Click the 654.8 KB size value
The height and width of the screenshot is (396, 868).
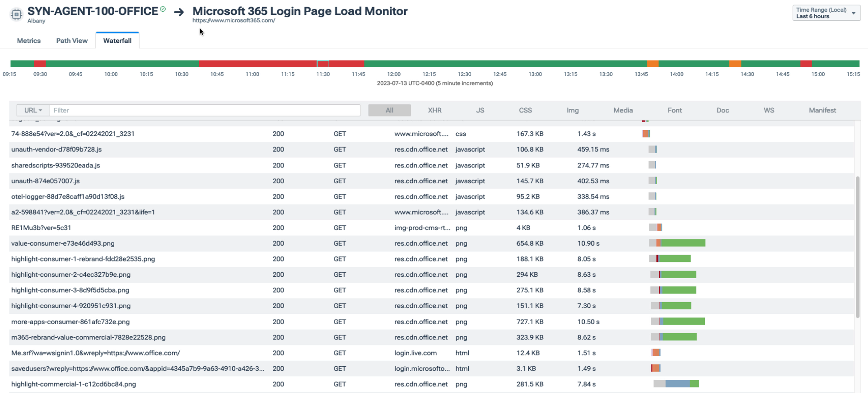click(530, 243)
